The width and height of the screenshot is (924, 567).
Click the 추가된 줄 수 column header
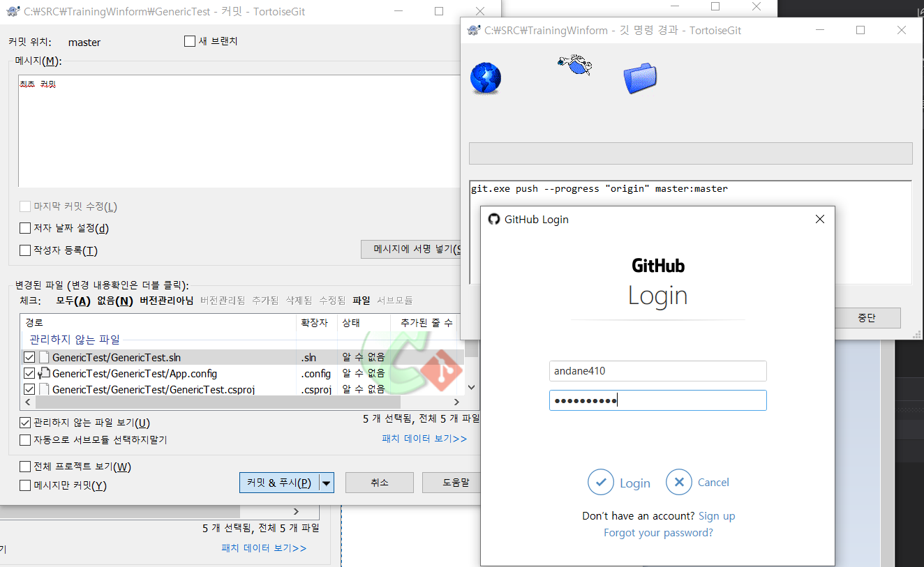425,323
